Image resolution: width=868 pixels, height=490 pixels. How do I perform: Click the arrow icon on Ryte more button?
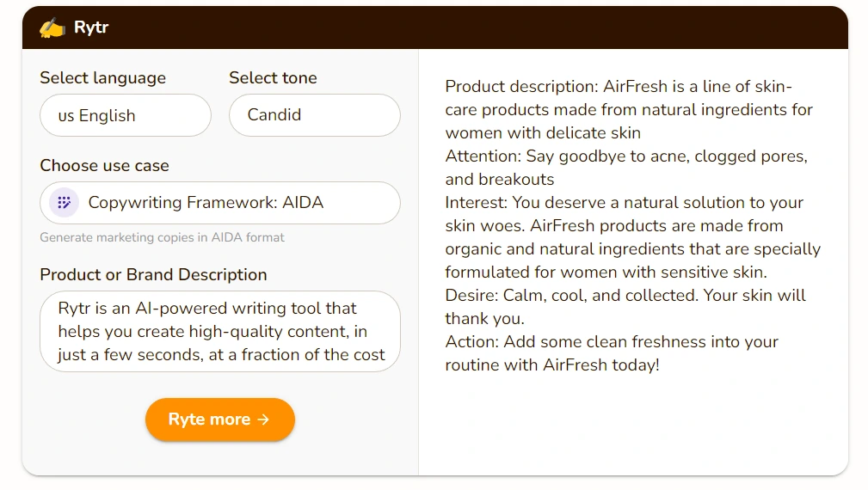coord(264,420)
